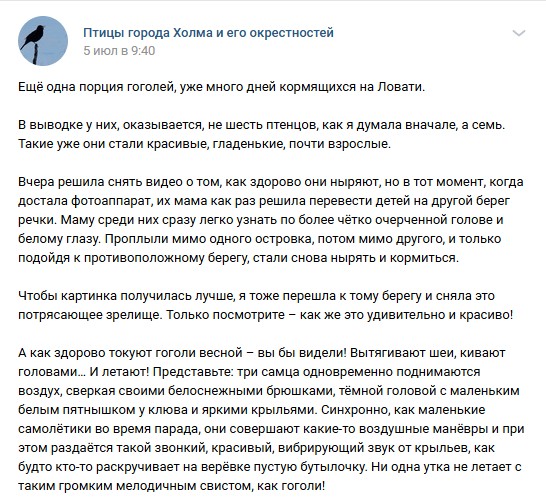Viewport: 546px width, 499px height.
Task: Click the line beginning 'речки. Маму среди них'
Action: tap(261, 220)
